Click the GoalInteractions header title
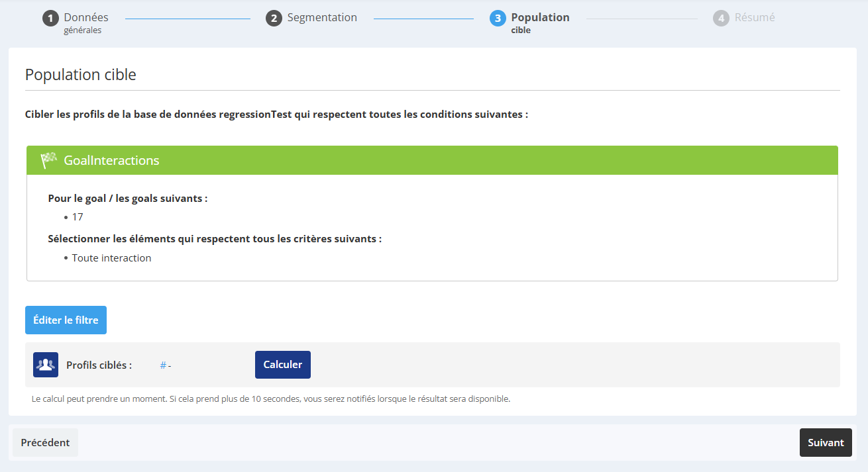868x472 pixels. coord(111,160)
